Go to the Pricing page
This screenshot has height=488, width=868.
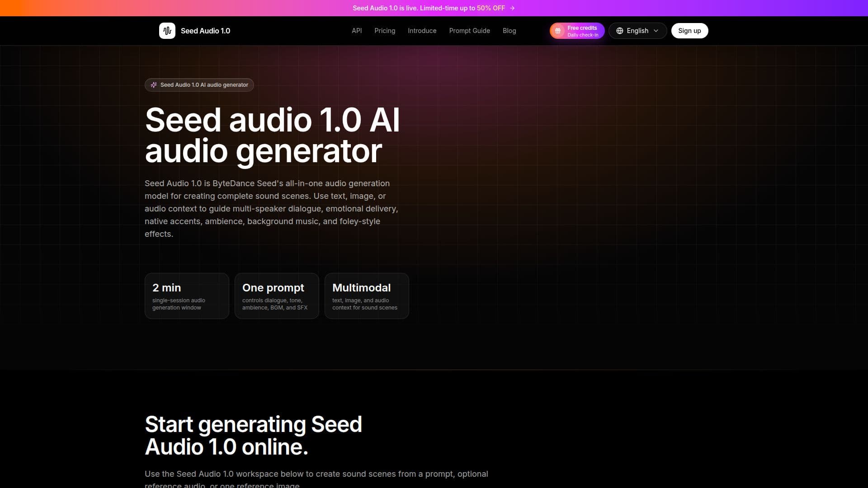click(385, 31)
